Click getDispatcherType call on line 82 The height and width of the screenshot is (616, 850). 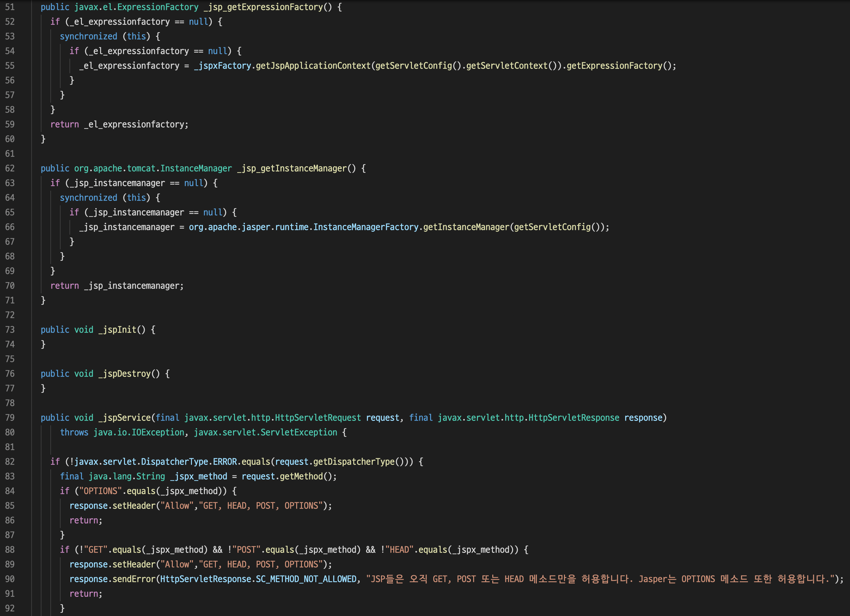(x=354, y=462)
